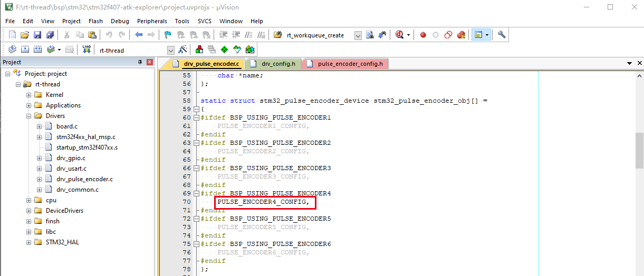Open the Peripherals menu
The image size is (644, 276).
pos(152,21)
